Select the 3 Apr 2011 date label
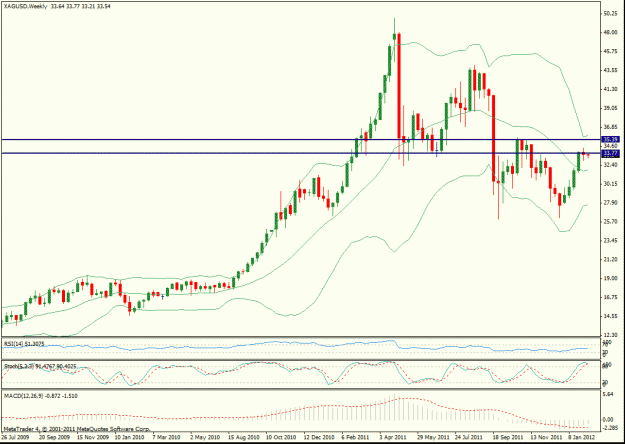The width and height of the screenshot is (625, 444). 393,437
